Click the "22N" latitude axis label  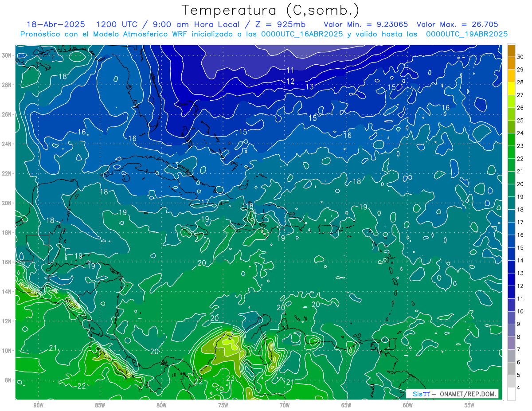click(8, 173)
